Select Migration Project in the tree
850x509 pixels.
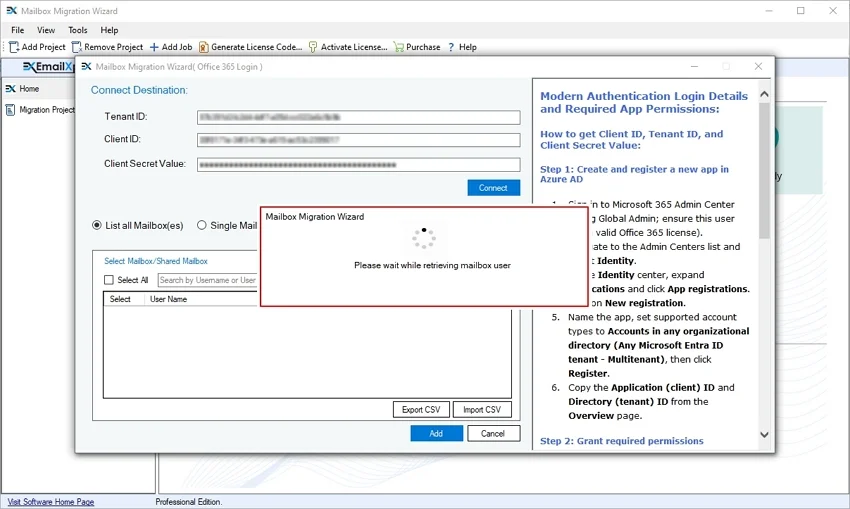(x=46, y=110)
